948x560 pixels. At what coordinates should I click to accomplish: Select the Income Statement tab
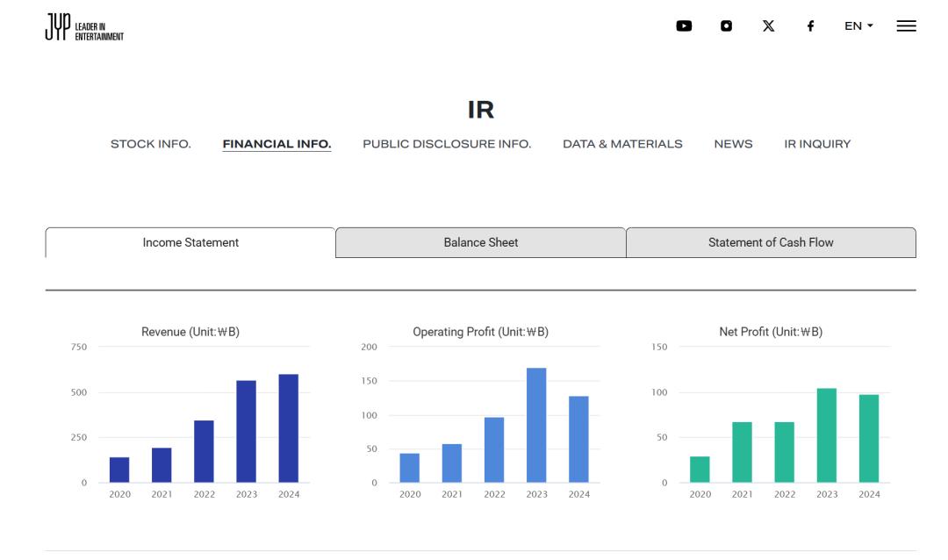pyautogui.click(x=190, y=243)
